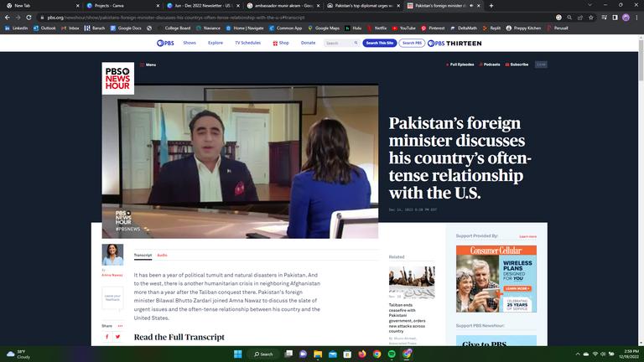Click the browser address bar URL
The height and width of the screenshot is (362, 644).
click(176, 18)
